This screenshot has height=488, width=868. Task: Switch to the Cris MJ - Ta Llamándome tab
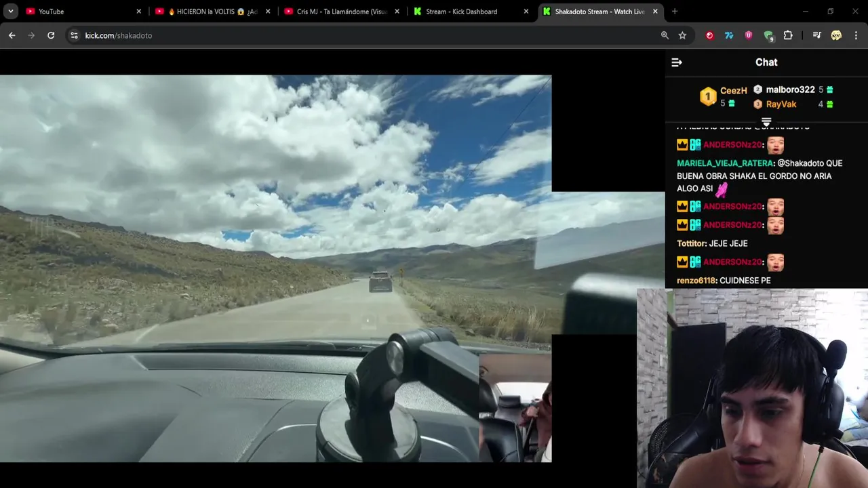(x=342, y=12)
